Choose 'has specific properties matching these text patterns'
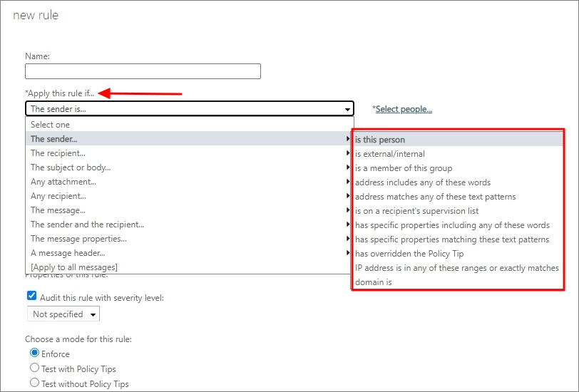The height and width of the screenshot is (392, 579). 458,239
